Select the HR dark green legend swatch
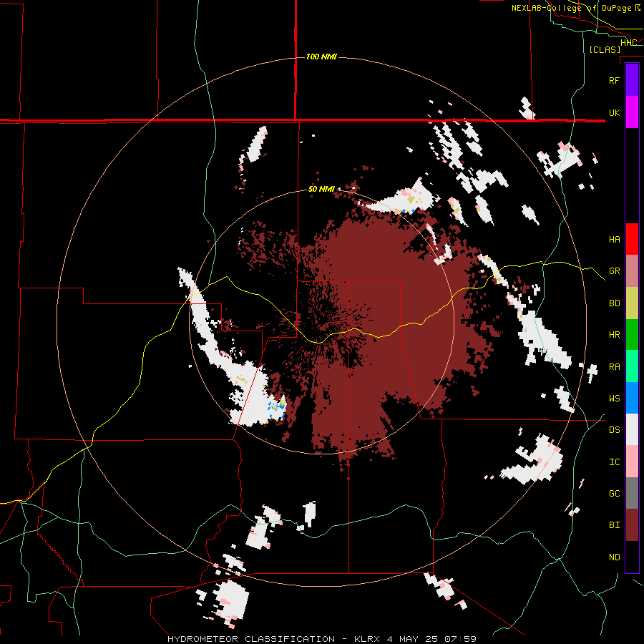The height and width of the screenshot is (644, 644). [x=632, y=335]
